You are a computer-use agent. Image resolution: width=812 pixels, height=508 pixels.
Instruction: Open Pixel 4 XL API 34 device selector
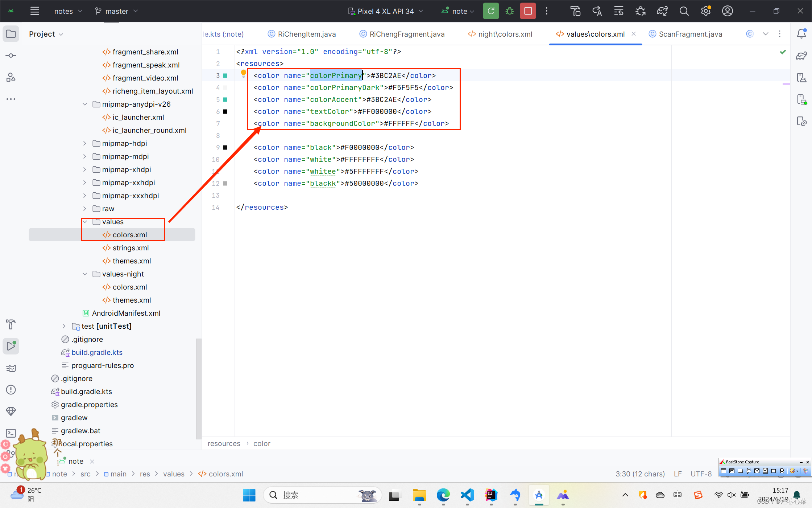coord(386,11)
